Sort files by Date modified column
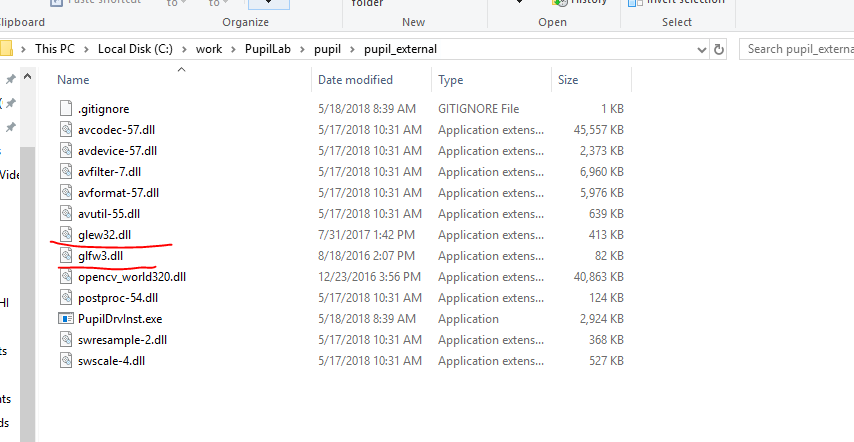This screenshot has width=854, height=442. point(355,79)
